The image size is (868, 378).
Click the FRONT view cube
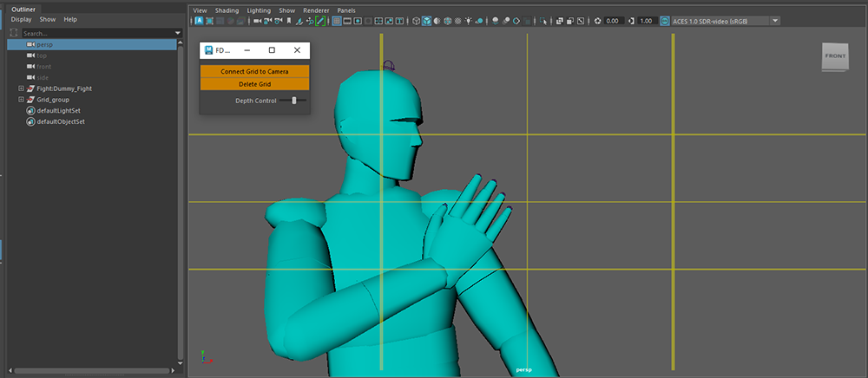(835, 56)
